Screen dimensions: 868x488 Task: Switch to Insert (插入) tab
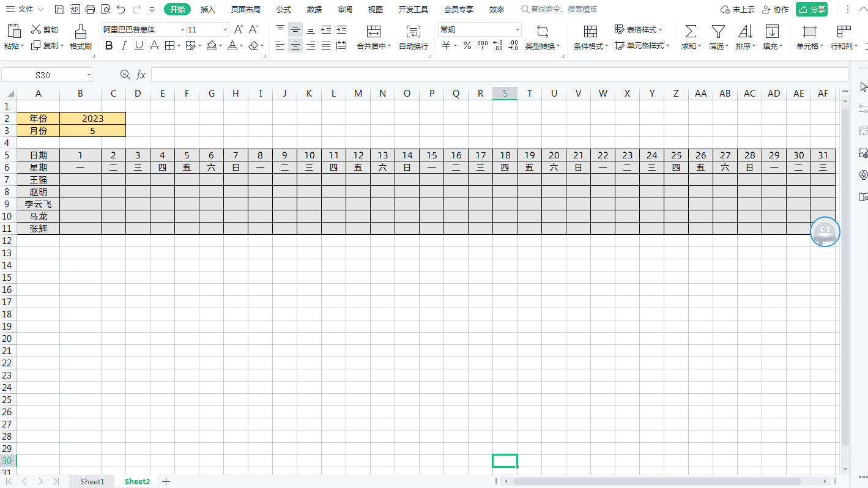coord(208,9)
